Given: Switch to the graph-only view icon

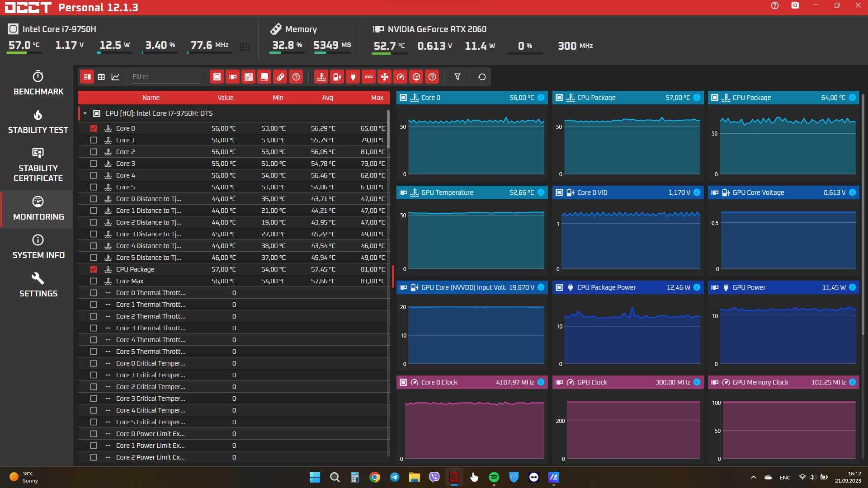Looking at the screenshot, I should pos(115,77).
